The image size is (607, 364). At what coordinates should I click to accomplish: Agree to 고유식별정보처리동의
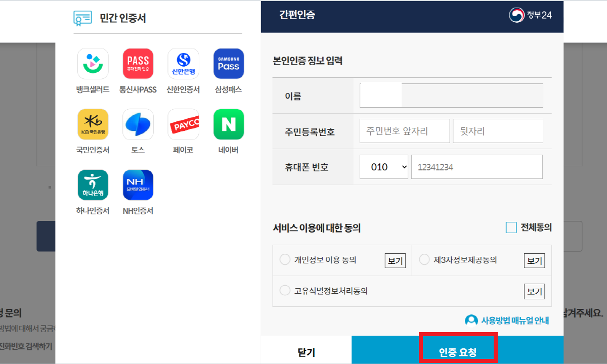click(285, 290)
